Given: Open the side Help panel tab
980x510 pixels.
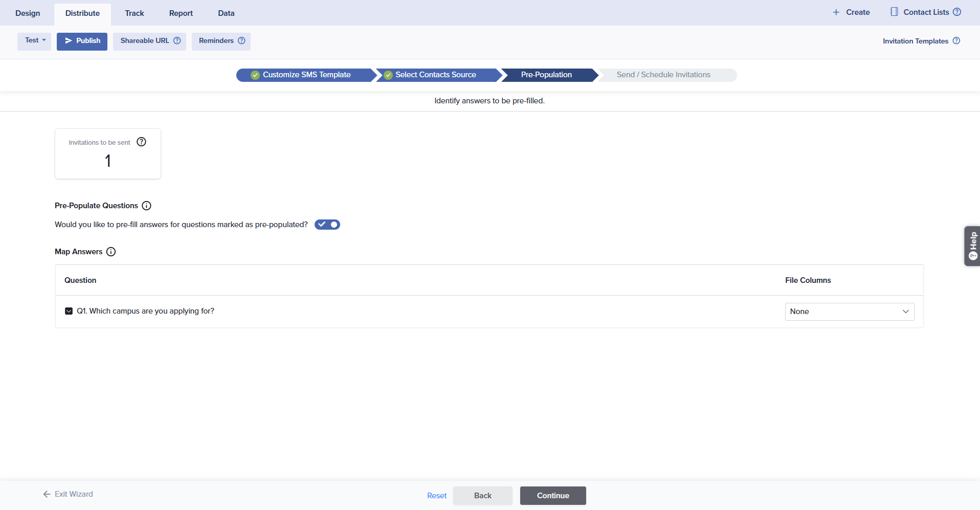Looking at the screenshot, I should coord(972,246).
